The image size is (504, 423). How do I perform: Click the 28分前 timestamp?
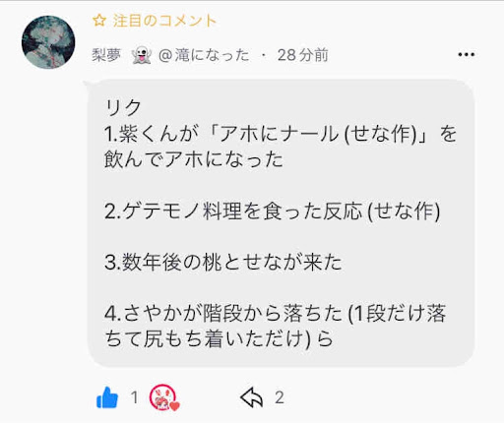coord(302,55)
